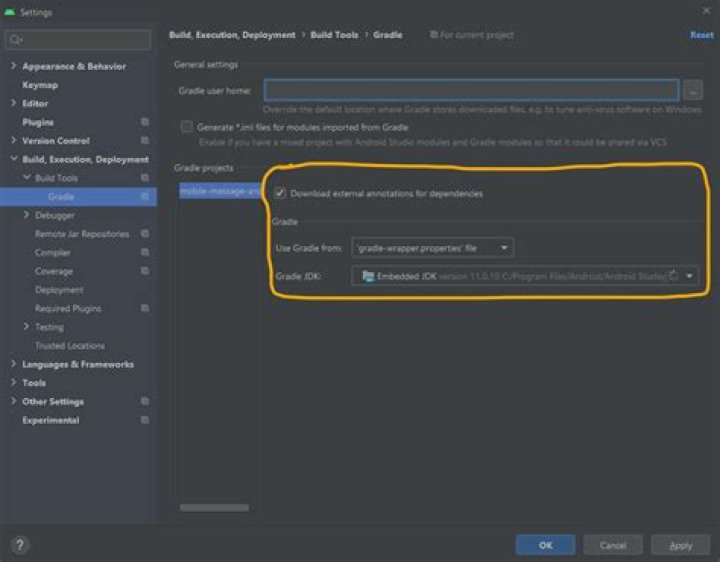Image resolution: width=720 pixels, height=562 pixels.
Task: Expand the Editor section
Action: pos(13,103)
